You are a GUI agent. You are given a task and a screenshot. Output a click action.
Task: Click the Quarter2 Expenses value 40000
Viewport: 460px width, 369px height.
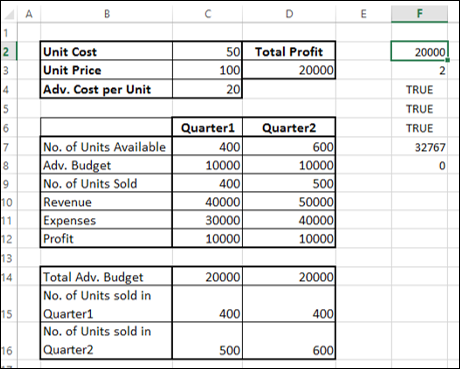[x=289, y=220]
